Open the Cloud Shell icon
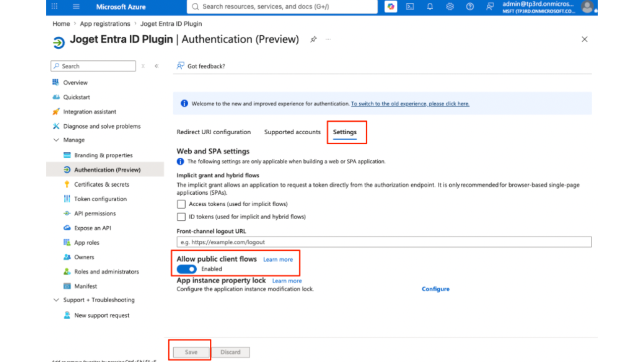This screenshot has height=362, width=644. [x=410, y=7]
